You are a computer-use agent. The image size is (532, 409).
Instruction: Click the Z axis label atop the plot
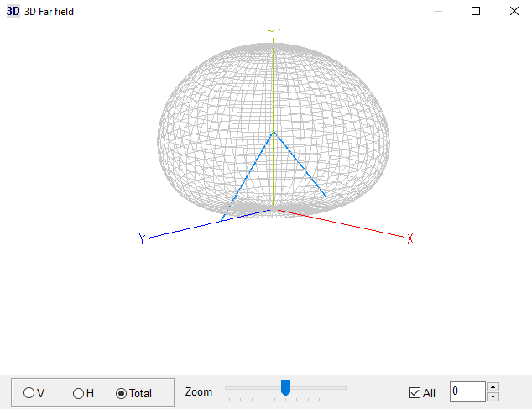[274, 30]
